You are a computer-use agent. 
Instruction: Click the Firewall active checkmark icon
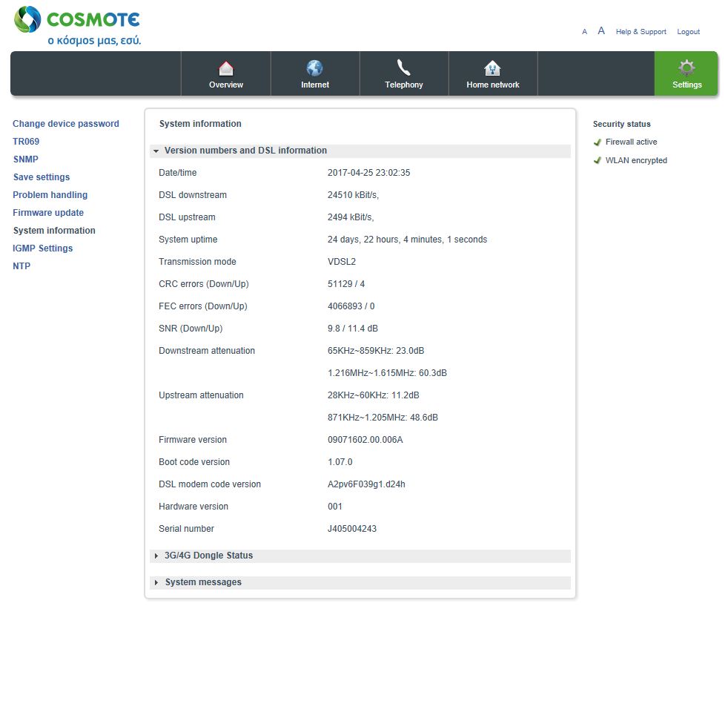[597, 142]
